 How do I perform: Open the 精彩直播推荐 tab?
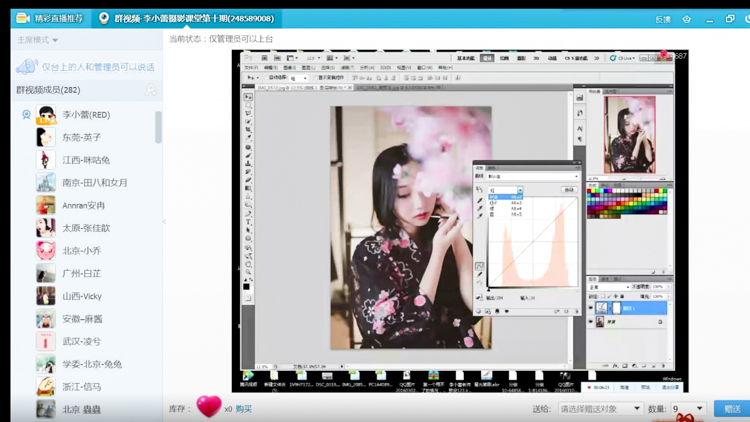[x=50, y=18]
